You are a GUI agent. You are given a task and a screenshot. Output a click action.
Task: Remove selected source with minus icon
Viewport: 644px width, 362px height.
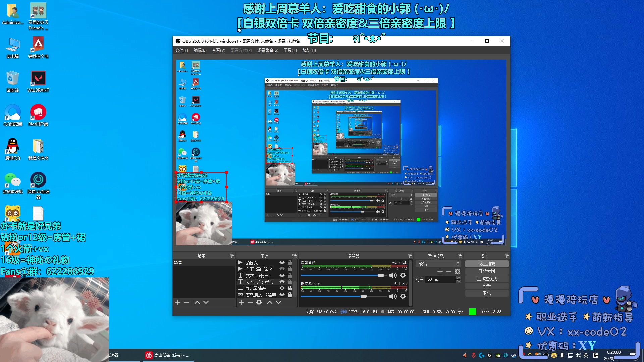(x=250, y=302)
